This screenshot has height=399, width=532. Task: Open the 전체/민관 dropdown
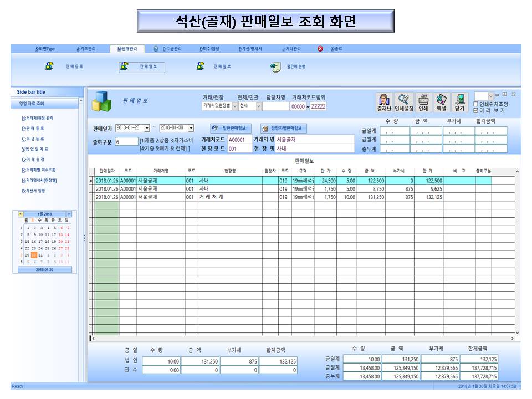258,106
